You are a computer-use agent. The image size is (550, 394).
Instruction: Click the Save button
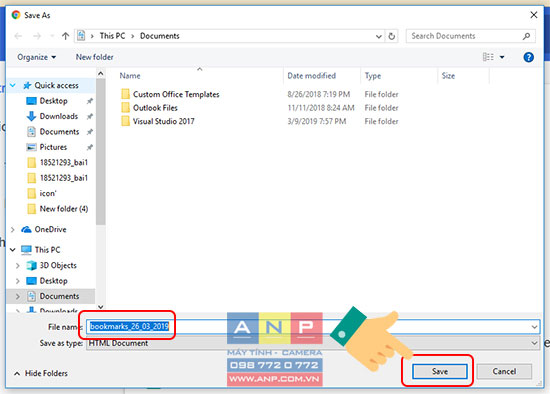440,371
